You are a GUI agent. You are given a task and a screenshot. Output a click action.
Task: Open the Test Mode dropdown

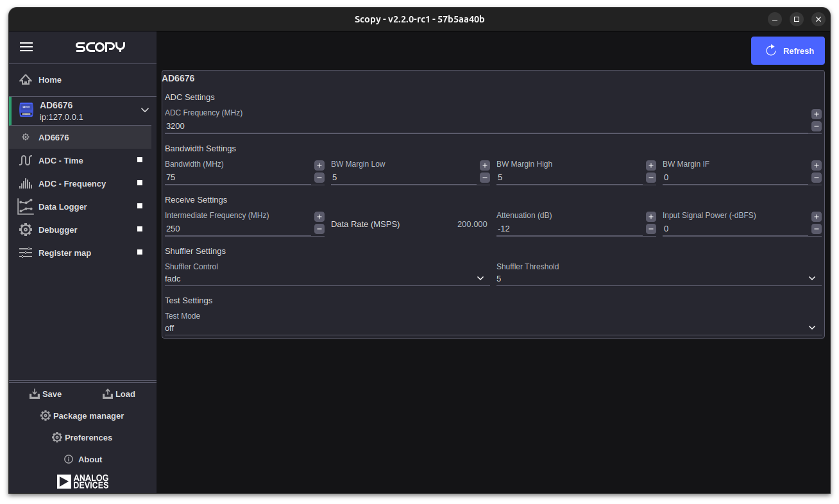(x=493, y=328)
